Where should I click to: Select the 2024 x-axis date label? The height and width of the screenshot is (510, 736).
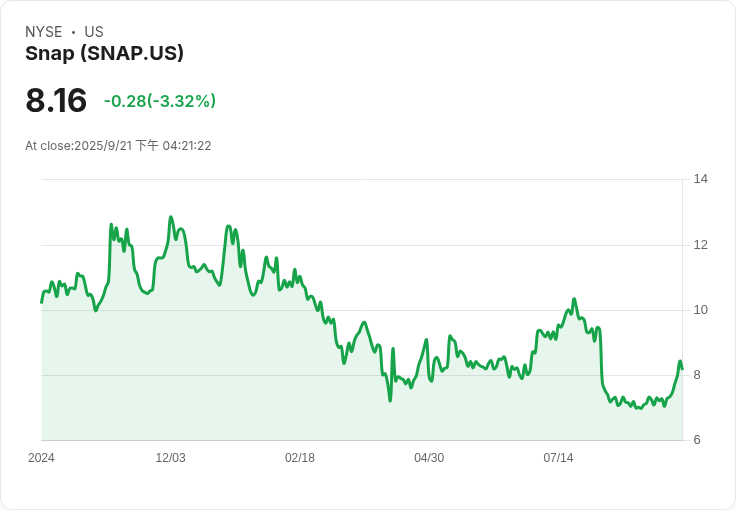click(x=41, y=458)
